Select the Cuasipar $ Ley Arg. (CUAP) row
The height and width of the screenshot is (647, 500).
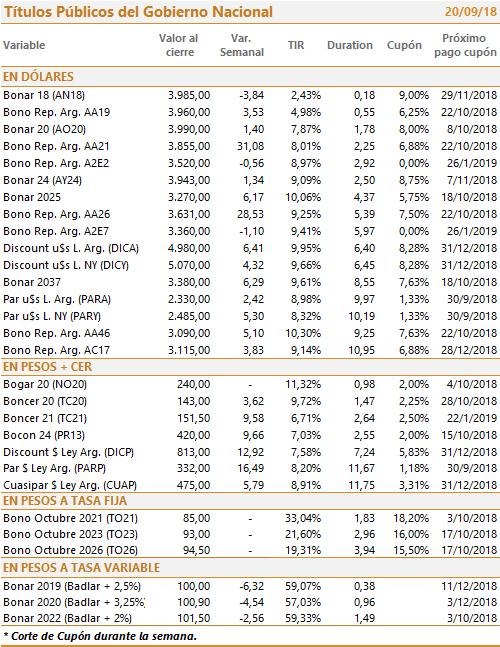tap(250, 485)
